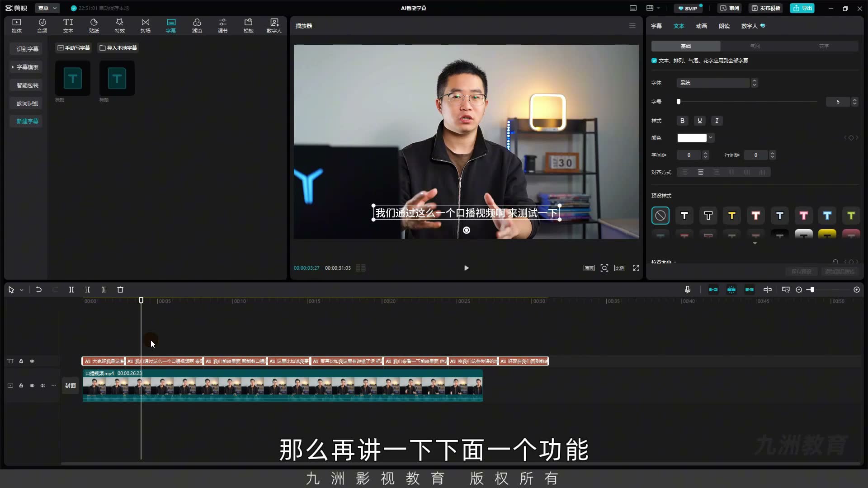The height and width of the screenshot is (488, 868).
Task: Open the 字体 font dropdown
Action: 717,83
